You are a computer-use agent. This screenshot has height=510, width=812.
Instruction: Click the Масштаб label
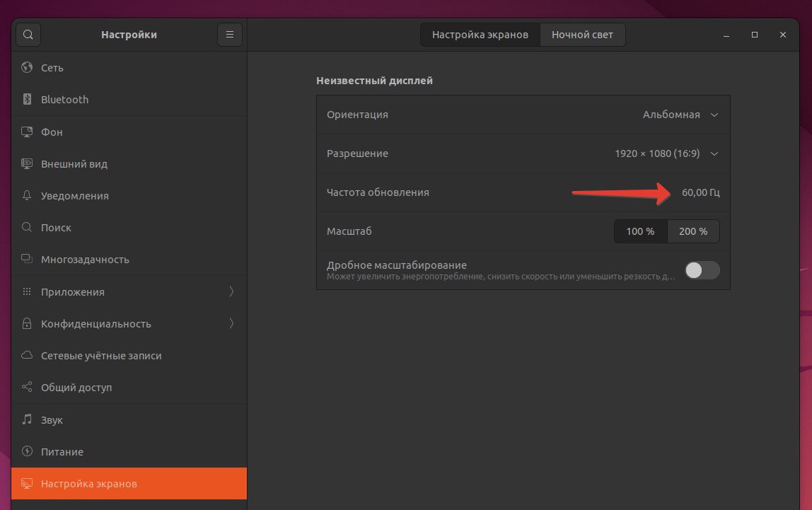[349, 231]
